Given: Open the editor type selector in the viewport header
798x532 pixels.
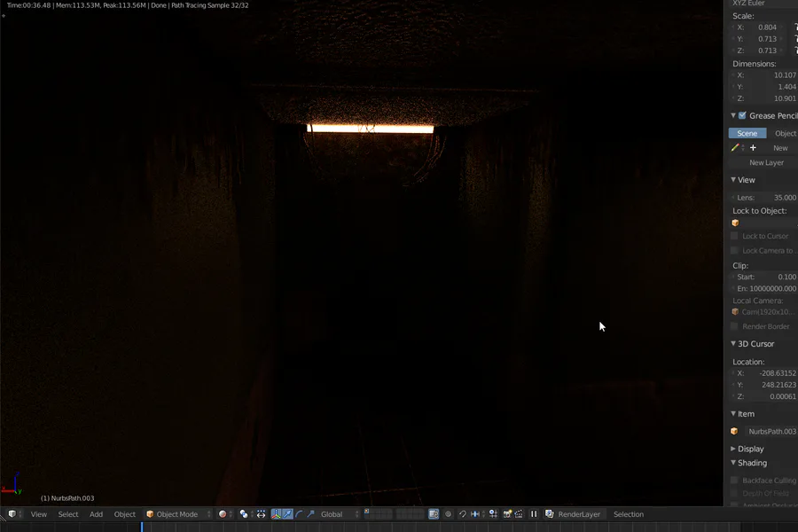Looking at the screenshot, I should click(x=13, y=514).
